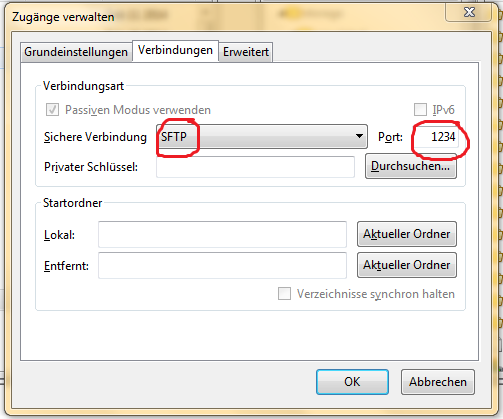Enable the IPv6 checkbox

point(420,109)
